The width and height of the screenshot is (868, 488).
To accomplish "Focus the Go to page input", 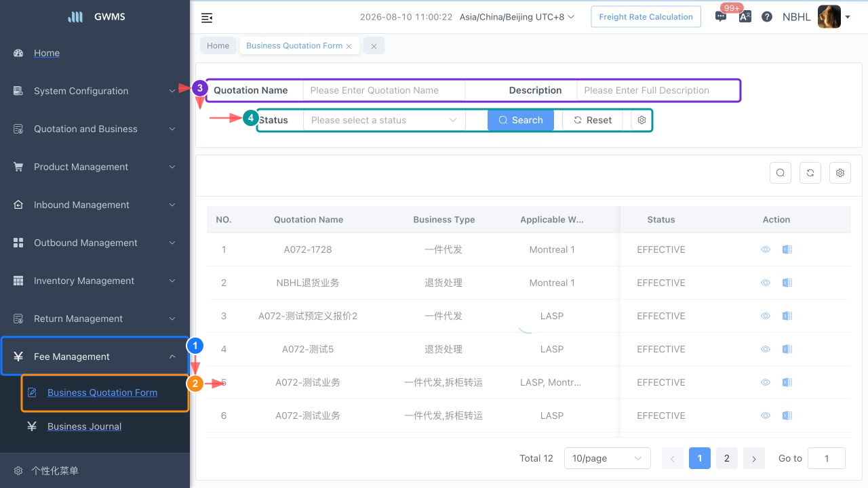I will click(827, 458).
